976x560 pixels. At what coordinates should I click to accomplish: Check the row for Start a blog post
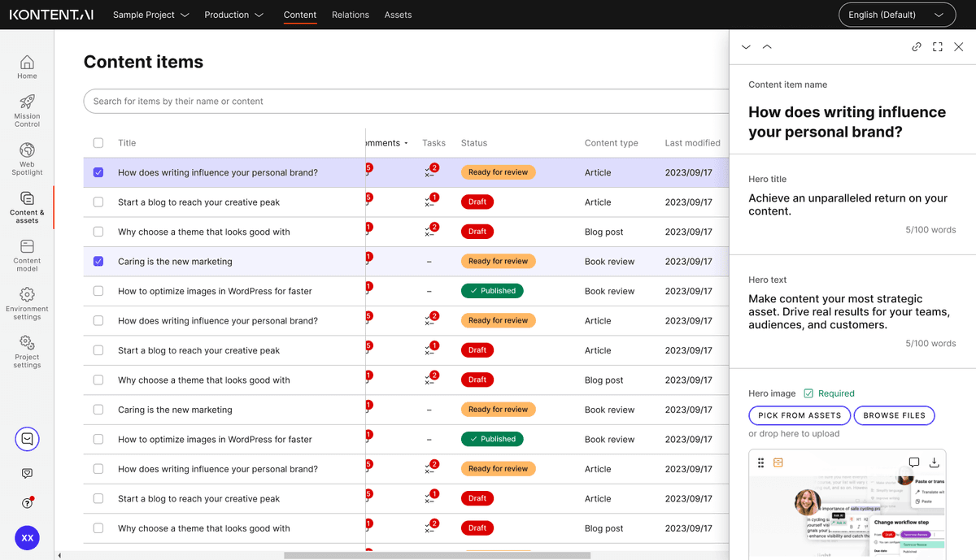pos(98,202)
